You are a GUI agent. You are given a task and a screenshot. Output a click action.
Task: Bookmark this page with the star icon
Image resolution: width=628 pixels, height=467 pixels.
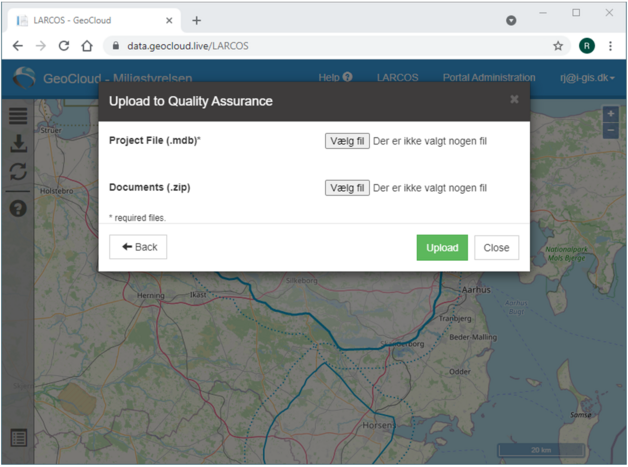(558, 46)
